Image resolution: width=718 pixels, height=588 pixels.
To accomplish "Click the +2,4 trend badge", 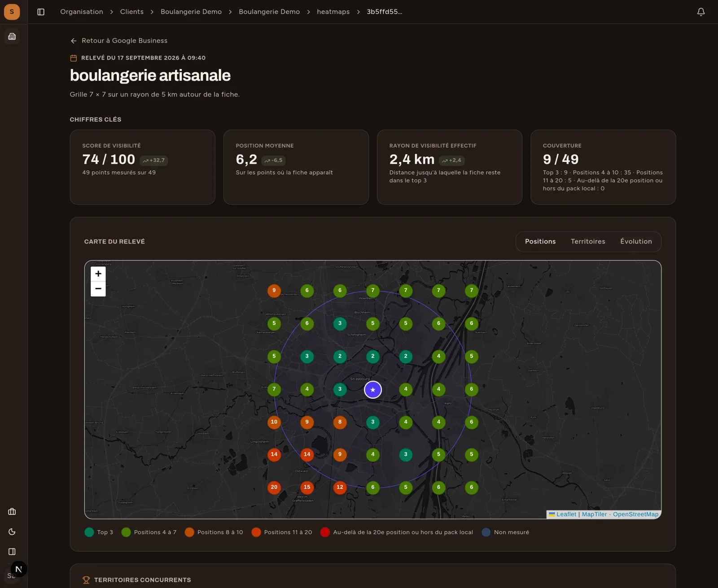I will (x=452, y=160).
